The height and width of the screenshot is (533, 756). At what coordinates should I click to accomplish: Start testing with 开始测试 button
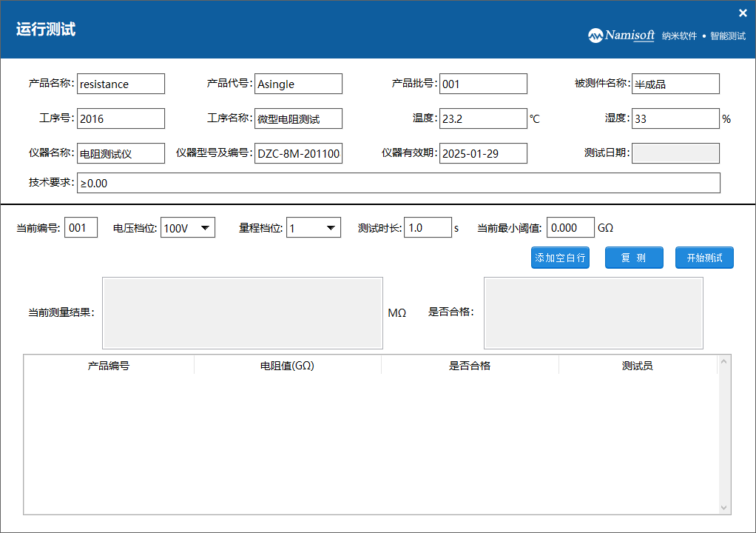coord(703,258)
